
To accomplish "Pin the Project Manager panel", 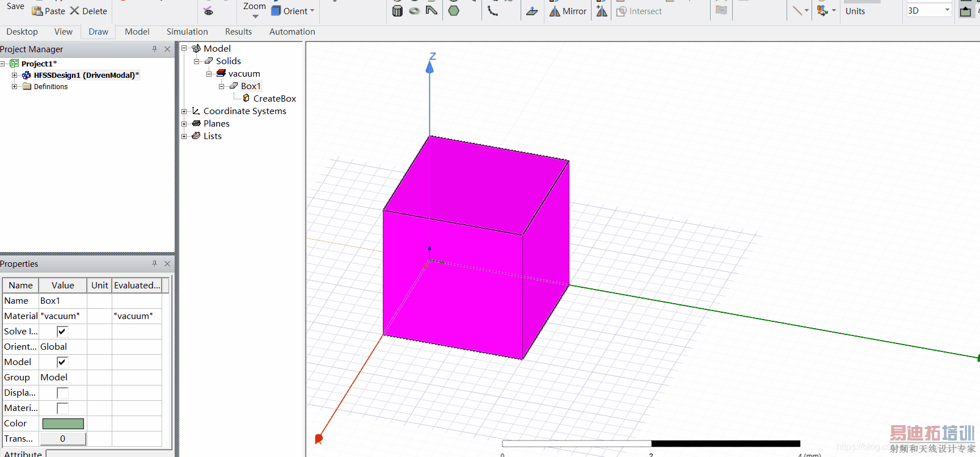I will click(x=154, y=49).
